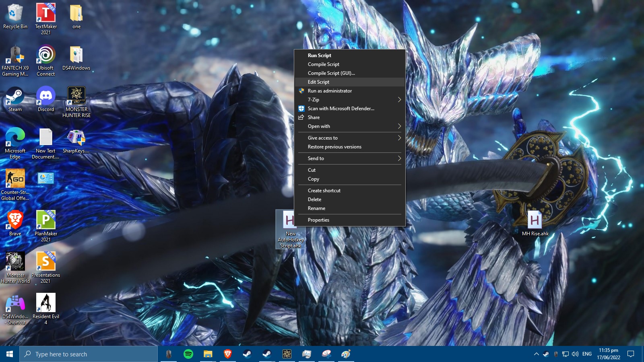Image resolution: width=644 pixels, height=362 pixels.
Task: Click the Type here to search box
Action: point(89,354)
